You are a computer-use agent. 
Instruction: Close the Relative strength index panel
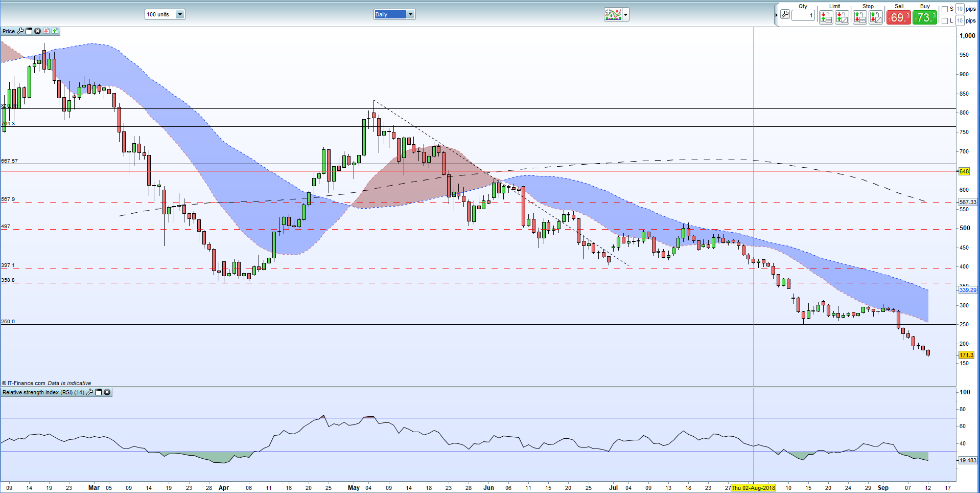coord(107,392)
